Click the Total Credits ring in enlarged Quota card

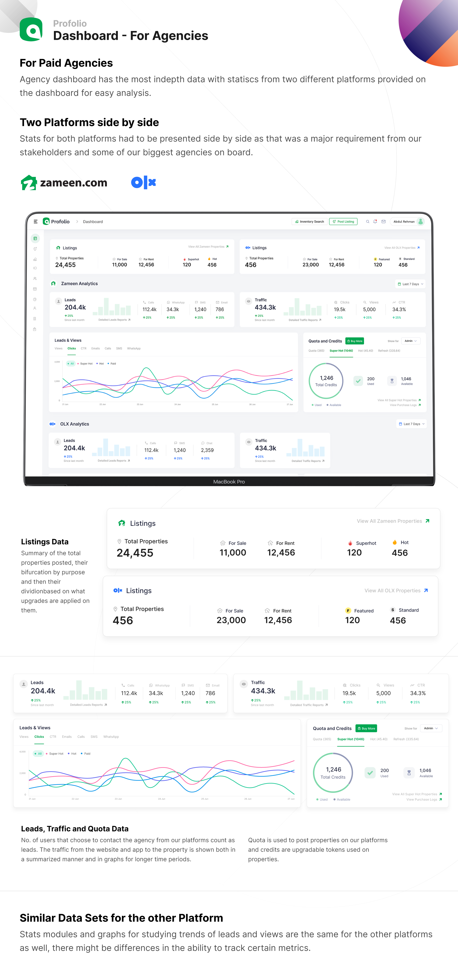(x=333, y=773)
